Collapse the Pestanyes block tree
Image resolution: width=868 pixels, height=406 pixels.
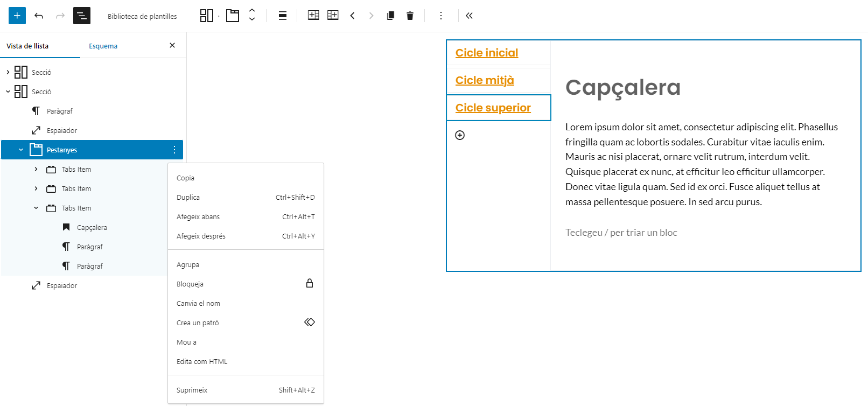pyautogui.click(x=21, y=150)
